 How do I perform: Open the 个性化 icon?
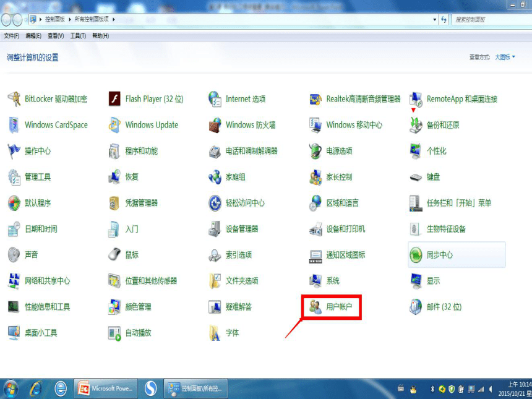[x=416, y=151]
